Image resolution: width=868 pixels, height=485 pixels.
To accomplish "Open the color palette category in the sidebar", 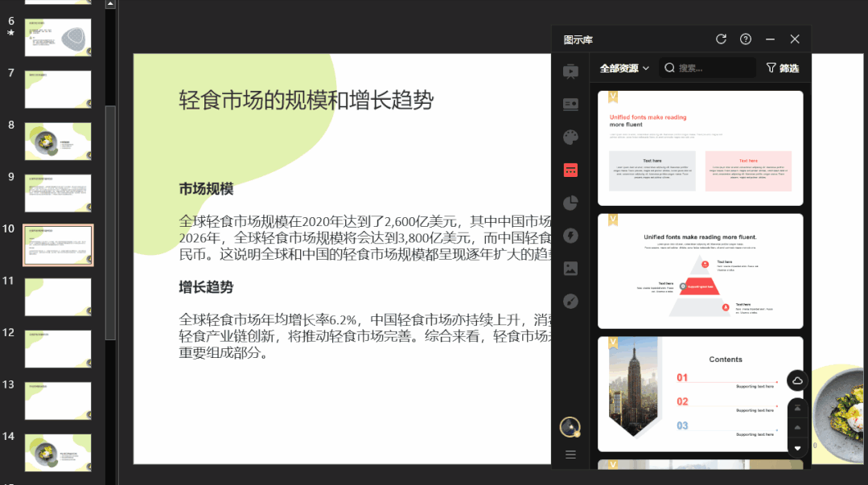I will [x=570, y=137].
